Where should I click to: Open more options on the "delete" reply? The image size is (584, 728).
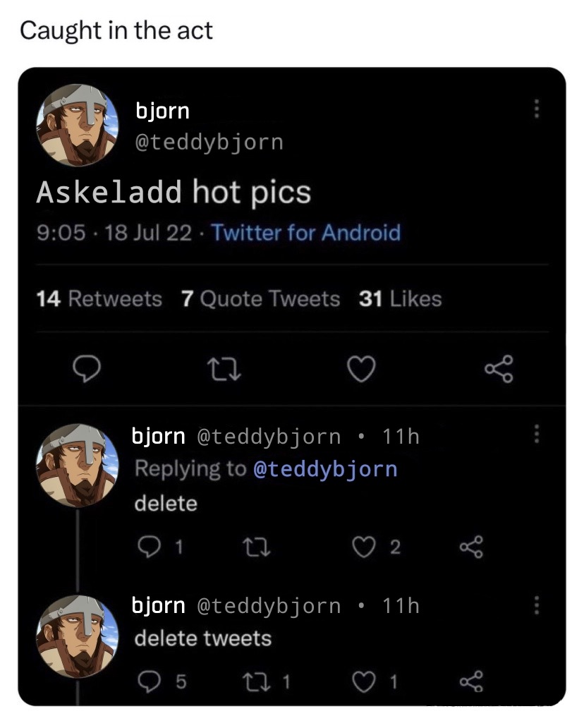[536, 433]
